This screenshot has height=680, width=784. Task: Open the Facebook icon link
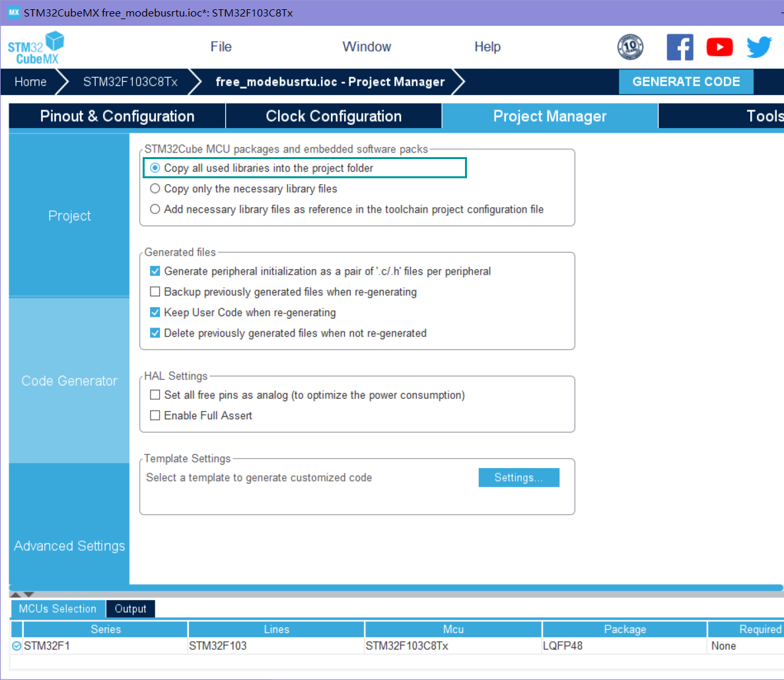click(680, 47)
